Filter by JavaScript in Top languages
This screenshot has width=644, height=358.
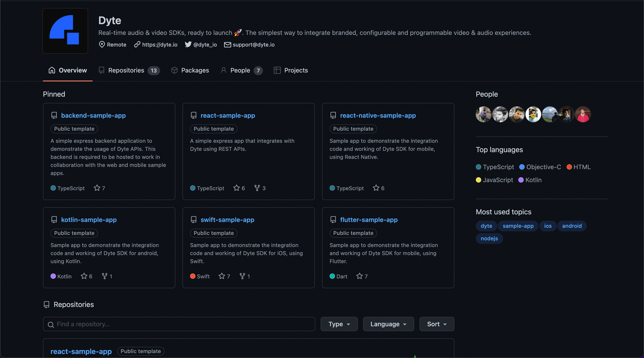point(495,180)
